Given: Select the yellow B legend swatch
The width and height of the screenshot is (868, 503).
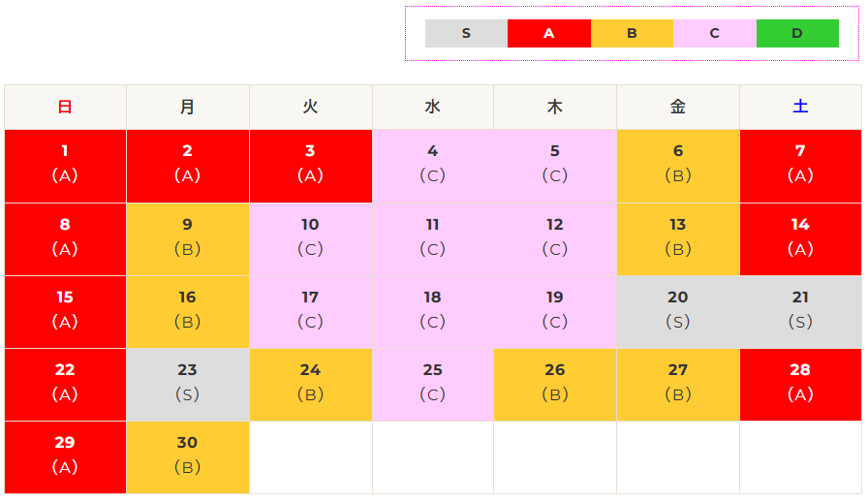Looking at the screenshot, I should tap(633, 33).
